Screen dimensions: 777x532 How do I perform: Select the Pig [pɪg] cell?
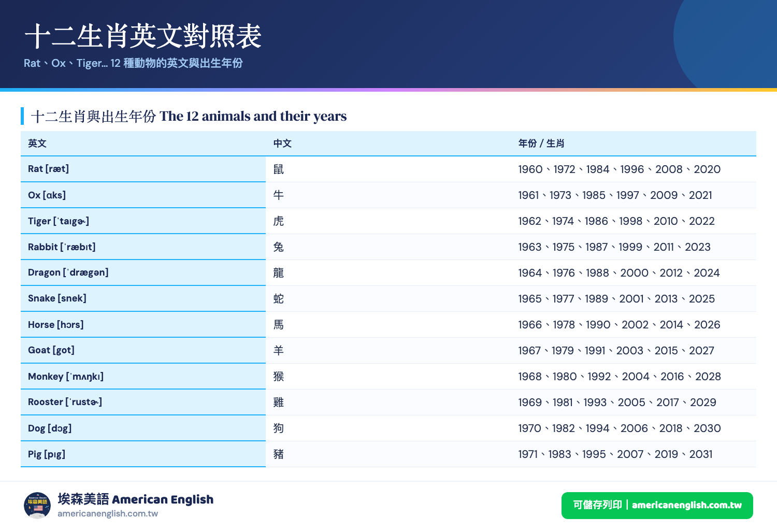pos(143,454)
